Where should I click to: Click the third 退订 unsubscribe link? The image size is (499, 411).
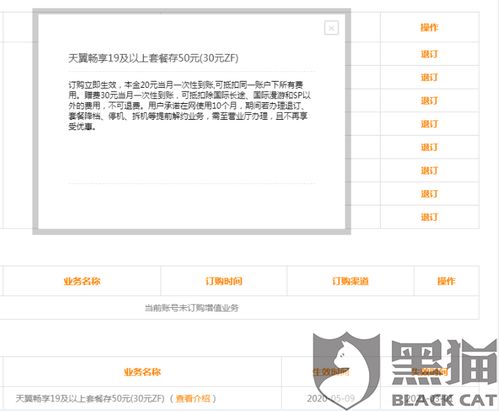[429, 101]
